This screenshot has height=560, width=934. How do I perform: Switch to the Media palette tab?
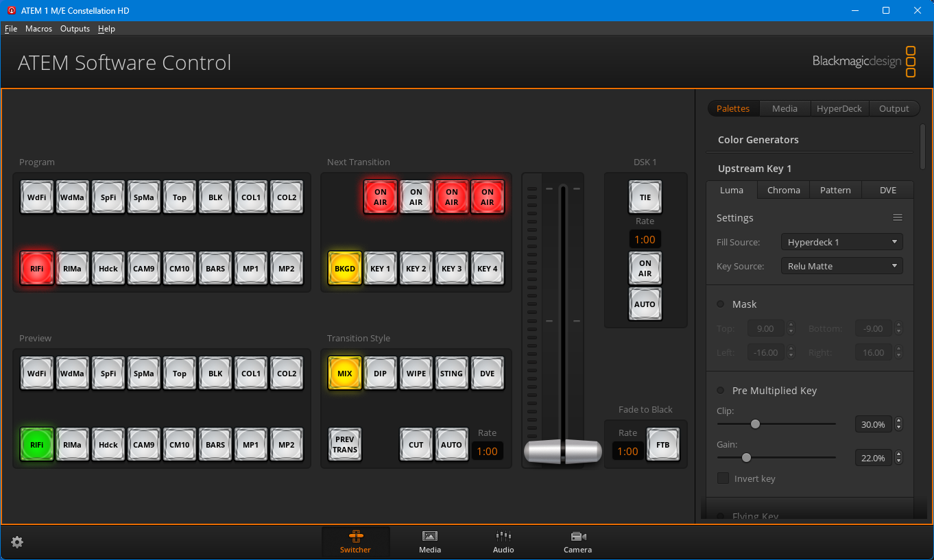[x=785, y=108]
